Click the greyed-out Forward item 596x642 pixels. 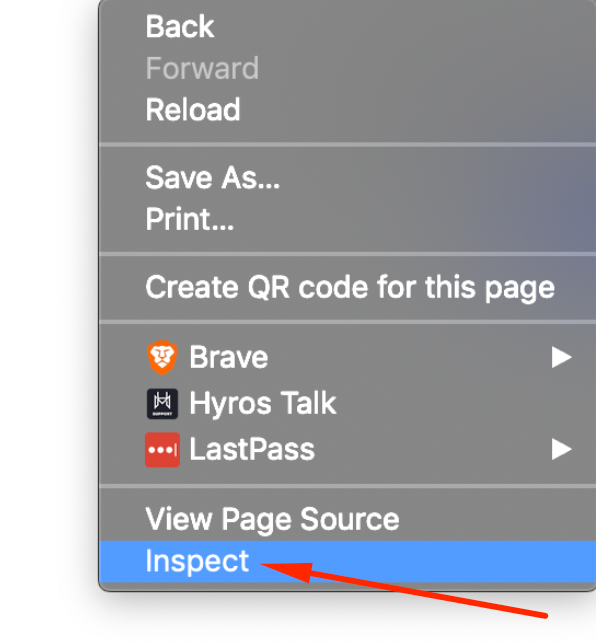(348, 68)
